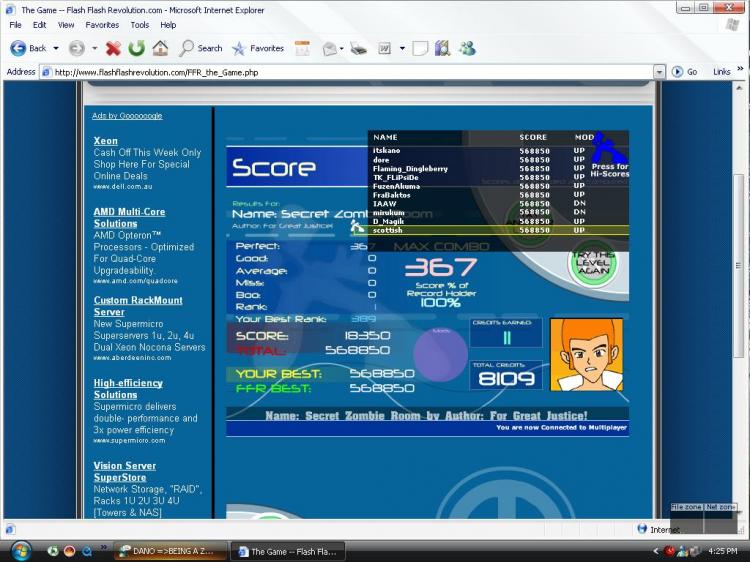Viewport: 750px width, 562px height.
Task: Click the Links toolbar label
Action: [x=722, y=72]
